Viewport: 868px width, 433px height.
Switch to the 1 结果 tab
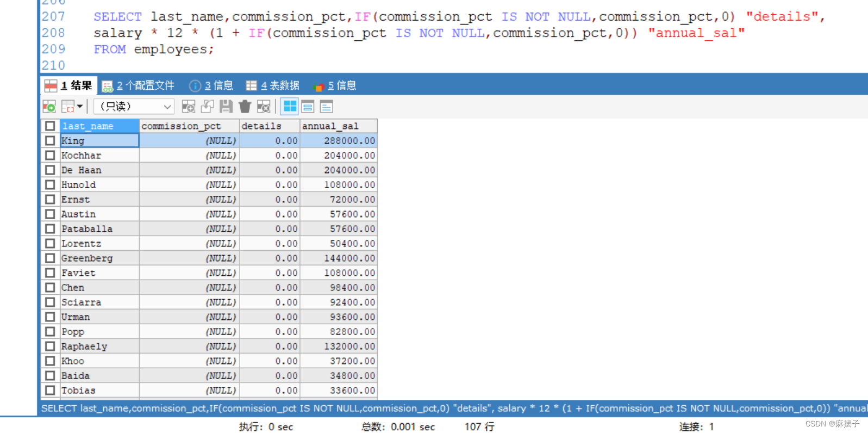pos(69,85)
